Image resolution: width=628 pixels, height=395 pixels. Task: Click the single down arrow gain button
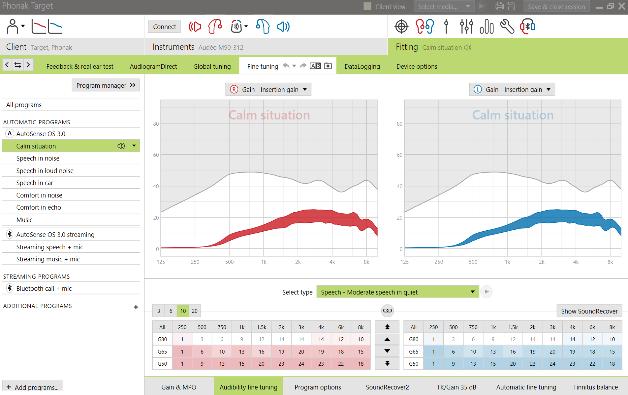(x=387, y=351)
